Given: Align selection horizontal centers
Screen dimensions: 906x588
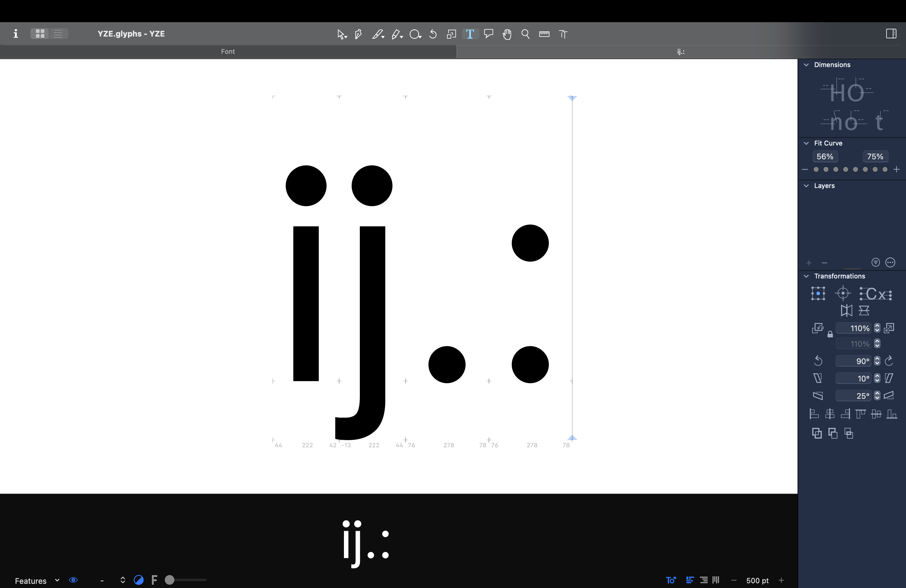Looking at the screenshot, I should tap(830, 414).
